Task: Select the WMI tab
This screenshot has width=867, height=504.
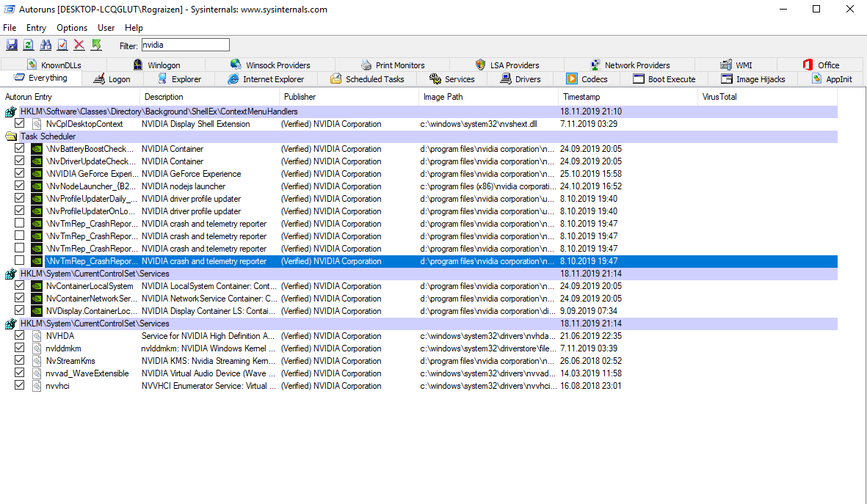Action: [x=736, y=65]
